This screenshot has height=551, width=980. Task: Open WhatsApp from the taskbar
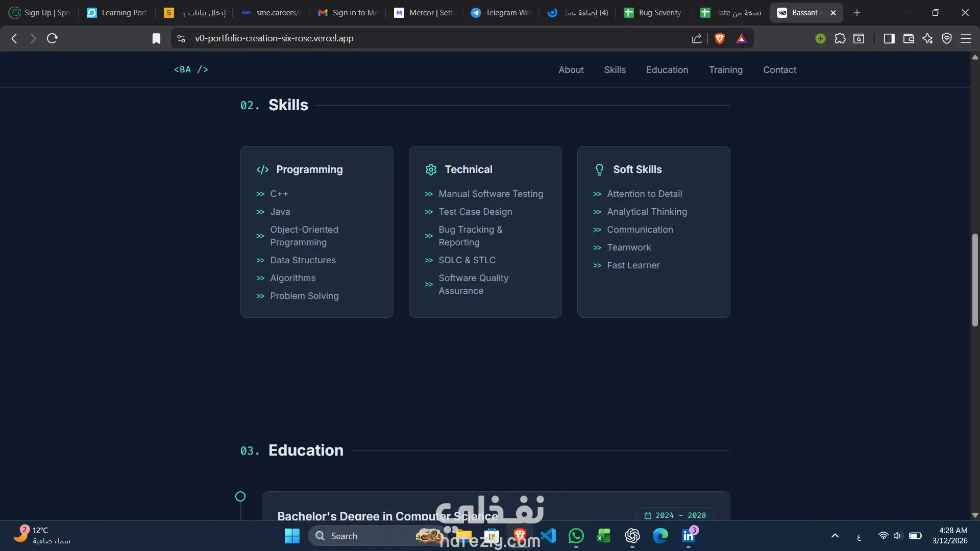[576, 536]
